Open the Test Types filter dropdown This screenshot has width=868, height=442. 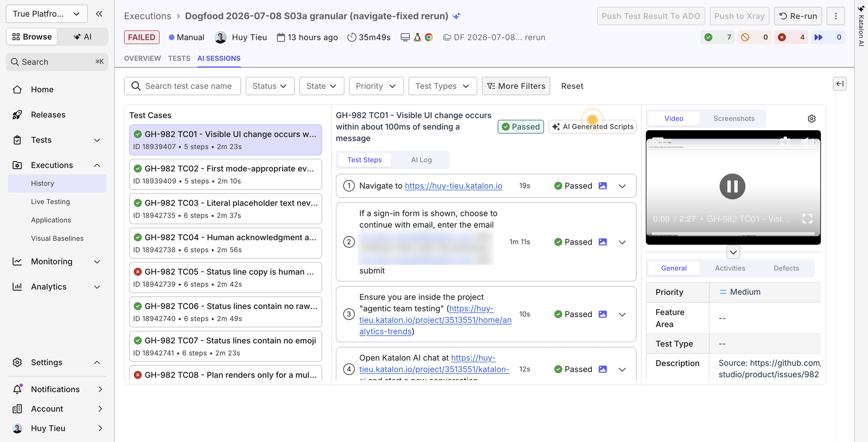click(x=443, y=86)
